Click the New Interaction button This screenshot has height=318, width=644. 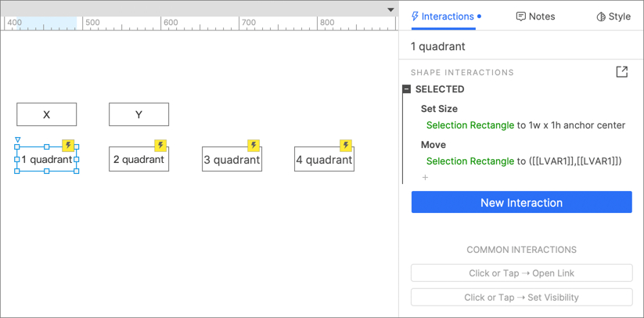(521, 203)
